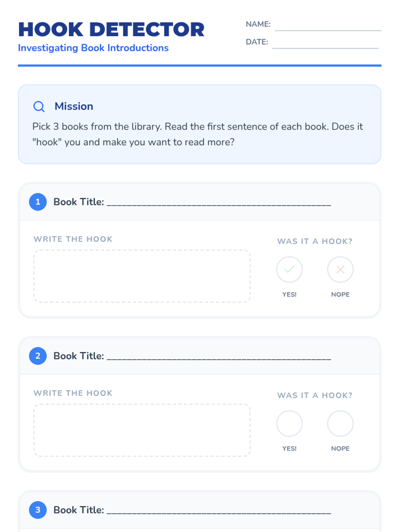Click the YES! label under book 1
The height and width of the screenshot is (532, 399).
(x=289, y=295)
